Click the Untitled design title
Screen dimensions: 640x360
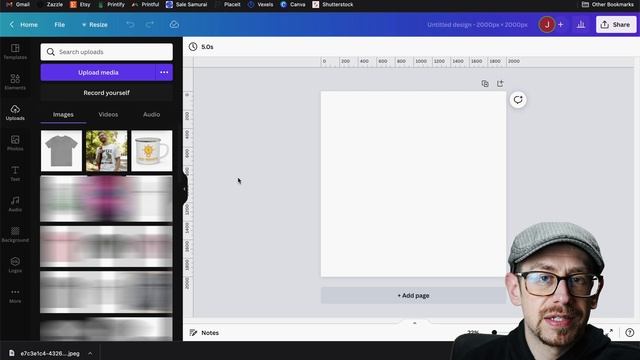coord(477,24)
